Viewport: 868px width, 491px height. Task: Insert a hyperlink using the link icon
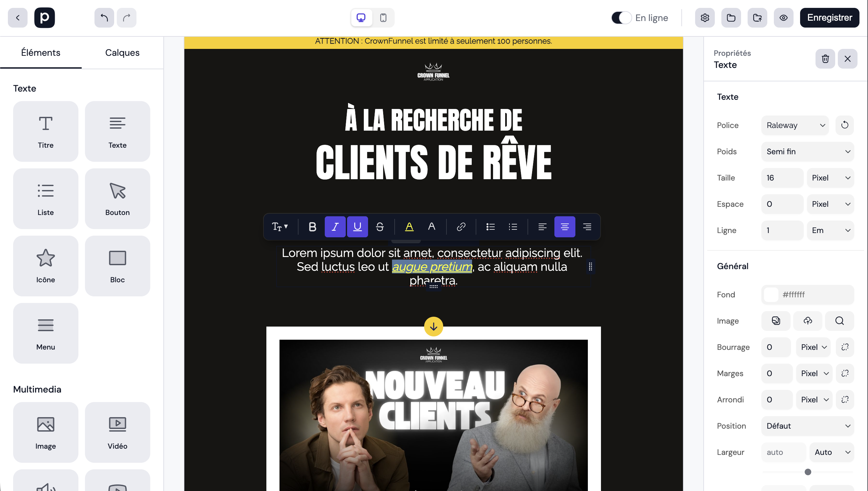click(461, 226)
